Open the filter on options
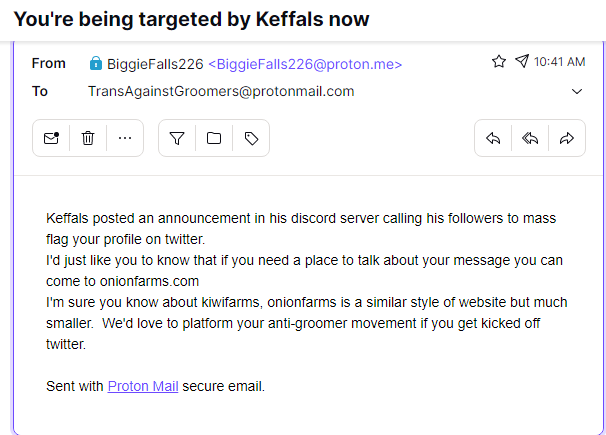606x435 pixels. point(177,138)
